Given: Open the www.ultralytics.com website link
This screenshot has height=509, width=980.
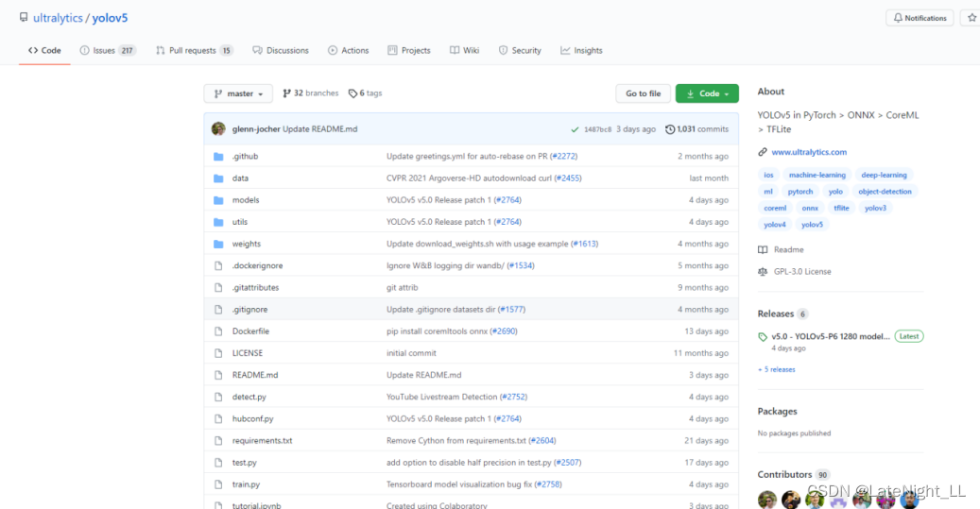Looking at the screenshot, I should pos(809,152).
